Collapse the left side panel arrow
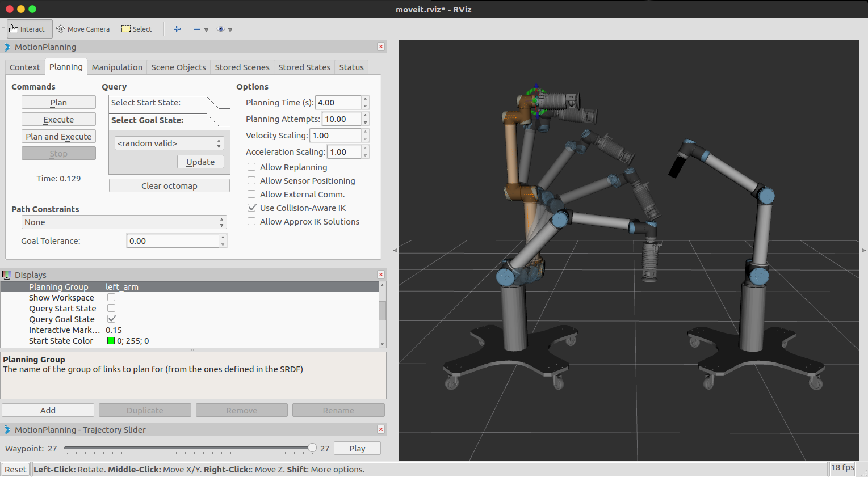868x477 pixels. [395, 250]
